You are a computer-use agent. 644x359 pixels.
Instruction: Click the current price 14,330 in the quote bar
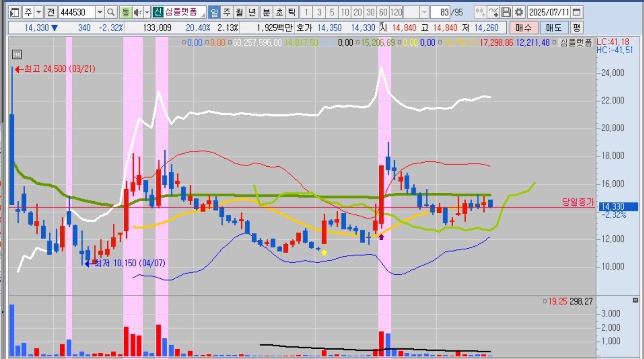[x=36, y=28]
